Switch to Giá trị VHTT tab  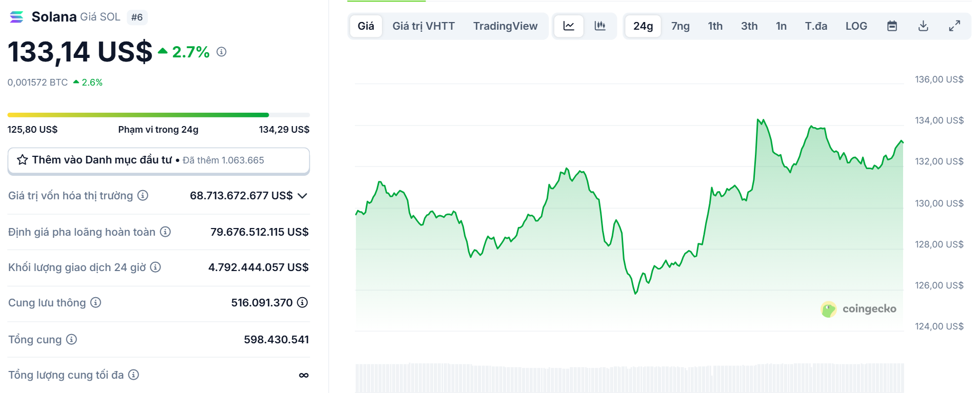click(424, 26)
